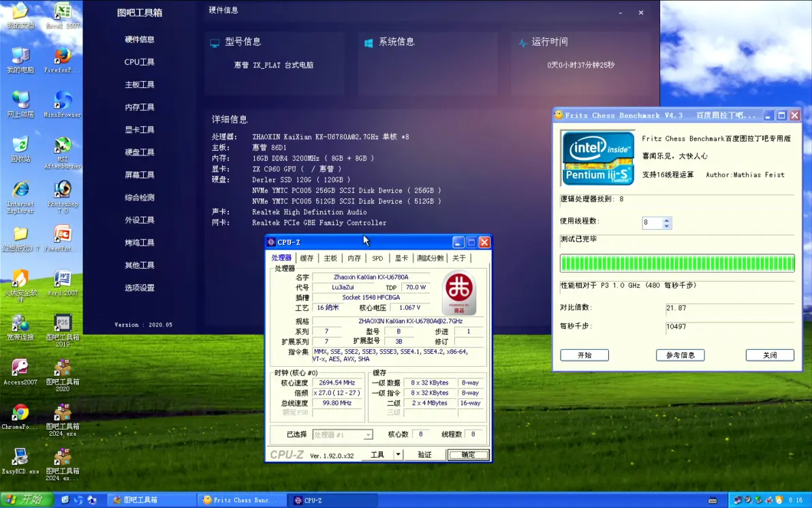Click the 确定 button in CPU-Z
The width and height of the screenshot is (812, 508).
pyautogui.click(x=468, y=455)
